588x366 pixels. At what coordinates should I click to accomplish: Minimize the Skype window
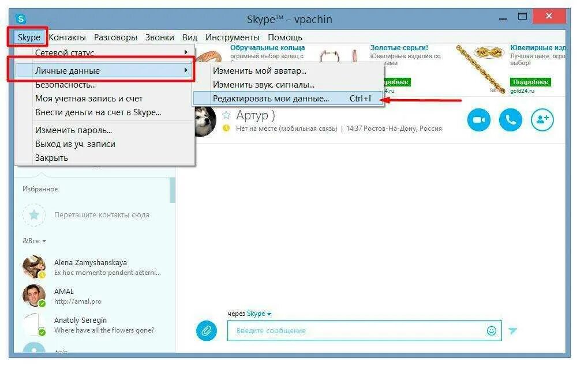tap(503, 18)
